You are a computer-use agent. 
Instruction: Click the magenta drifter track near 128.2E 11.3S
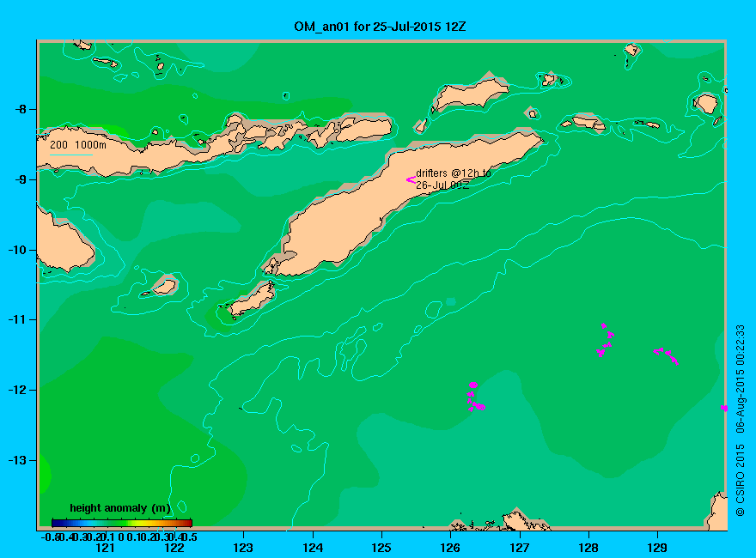click(x=605, y=340)
